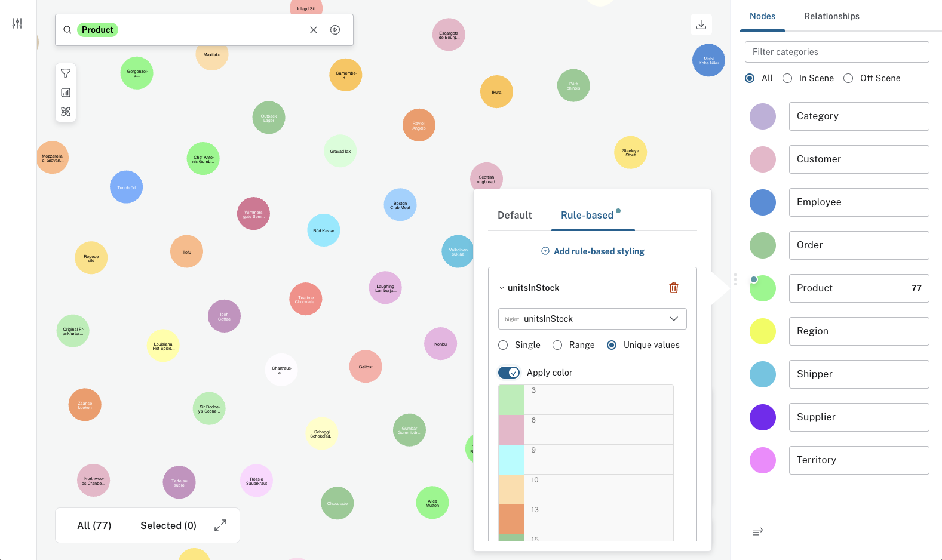The height and width of the screenshot is (560, 942).
Task: Select the Konbu node in graph
Action: pos(441,344)
